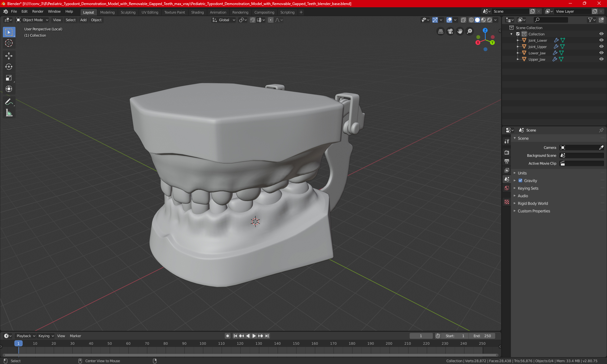Open the Object Mode dropdown
The height and width of the screenshot is (364, 607).
tap(32, 20)
